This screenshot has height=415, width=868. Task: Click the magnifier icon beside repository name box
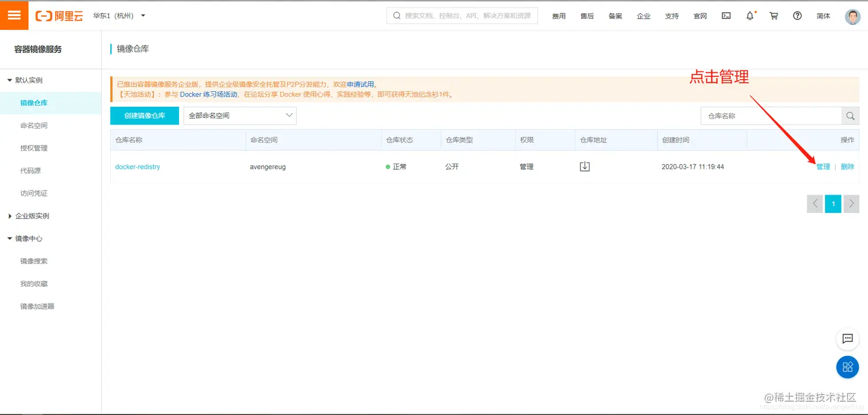coord(850,115)
